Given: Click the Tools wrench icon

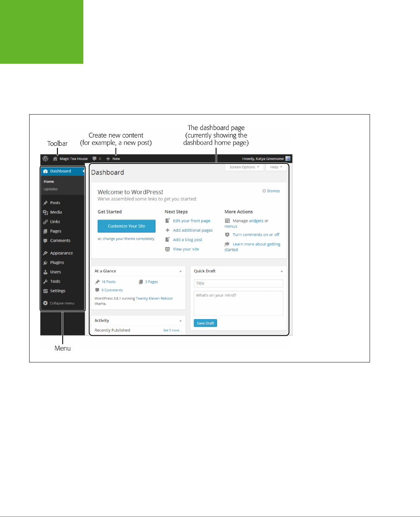Looking at the screenshot, I should click(x=45, y=282).
